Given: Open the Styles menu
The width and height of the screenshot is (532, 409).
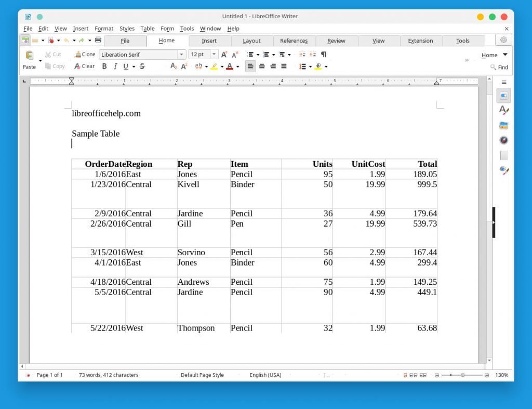Looking at the screenshot, I should pos(127,29).
